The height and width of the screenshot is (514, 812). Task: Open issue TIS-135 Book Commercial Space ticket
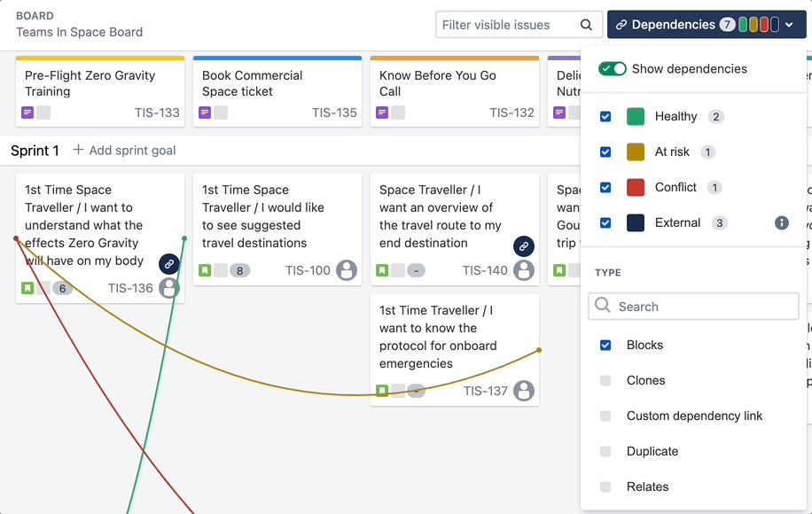point(252,83)
